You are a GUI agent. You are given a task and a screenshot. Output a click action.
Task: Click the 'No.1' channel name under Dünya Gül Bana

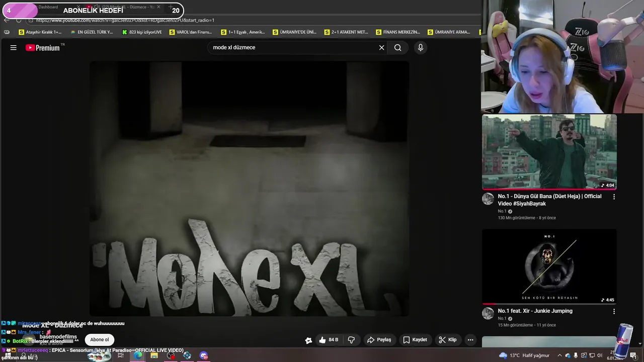[x=502, y=211]
